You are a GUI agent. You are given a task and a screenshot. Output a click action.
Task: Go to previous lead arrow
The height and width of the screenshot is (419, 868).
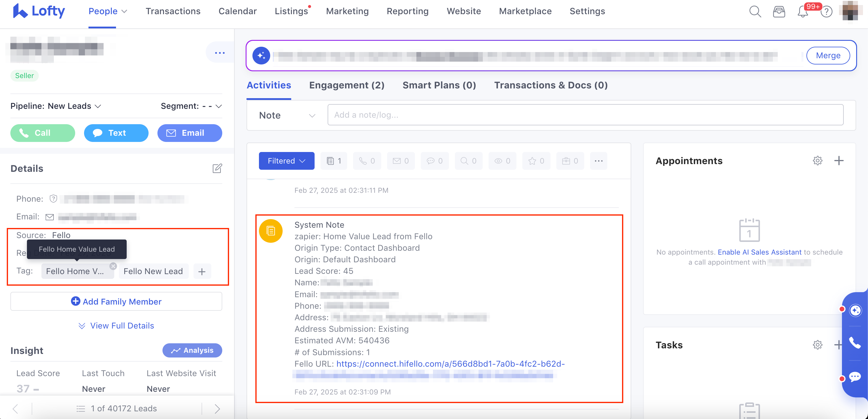[15, 409]
